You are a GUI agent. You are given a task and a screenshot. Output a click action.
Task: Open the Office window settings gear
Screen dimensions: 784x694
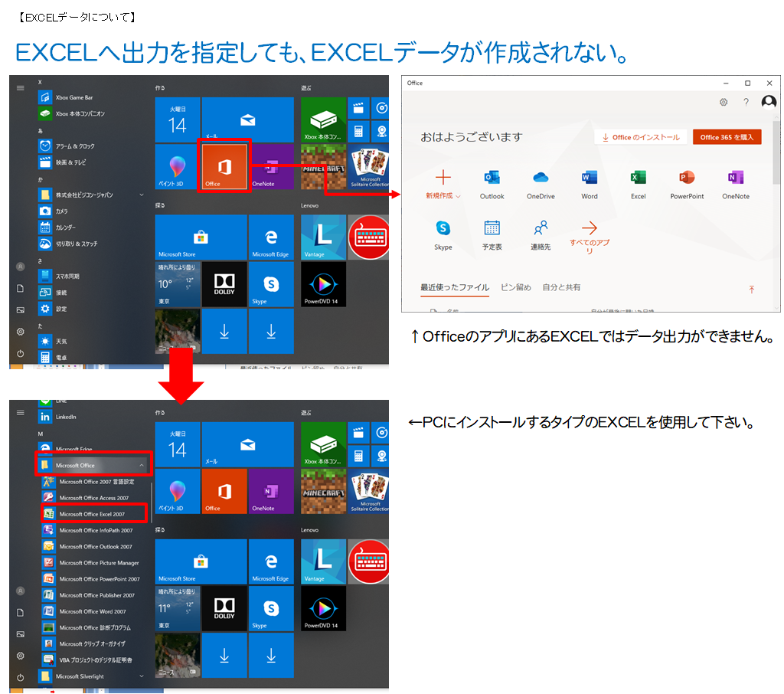pos(724,102)
